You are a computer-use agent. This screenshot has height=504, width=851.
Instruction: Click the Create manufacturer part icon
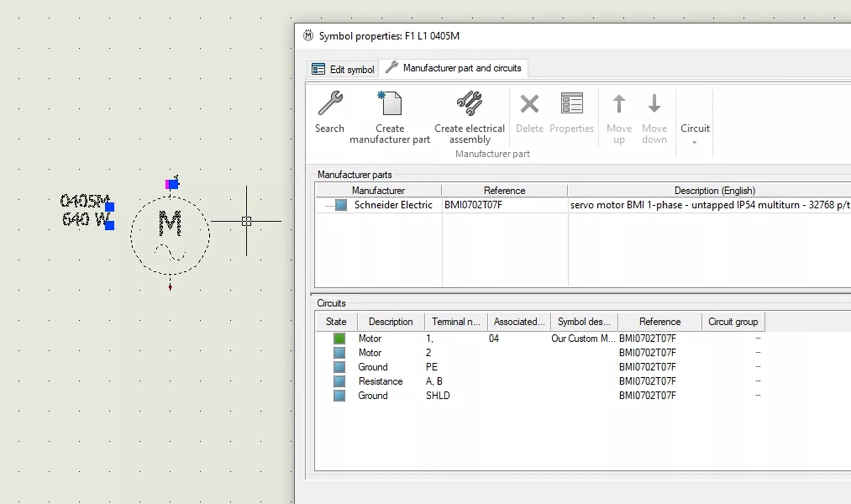coord(390,103)
